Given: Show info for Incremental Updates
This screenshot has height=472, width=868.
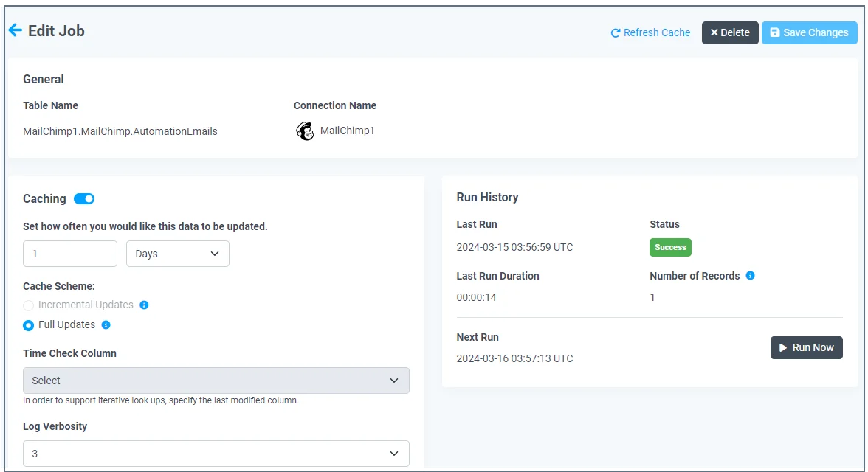Looking at the screenshot, I should pyautogui.click(x=144, y=305).
